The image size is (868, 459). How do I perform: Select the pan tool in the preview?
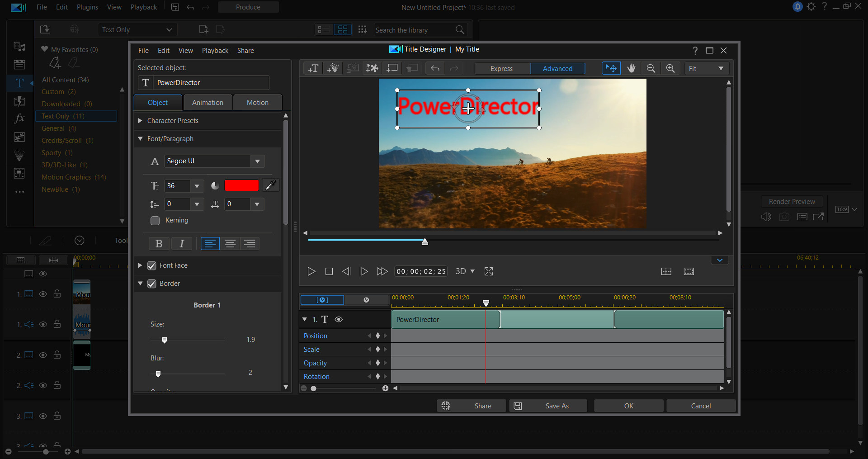tap(631, 68)
